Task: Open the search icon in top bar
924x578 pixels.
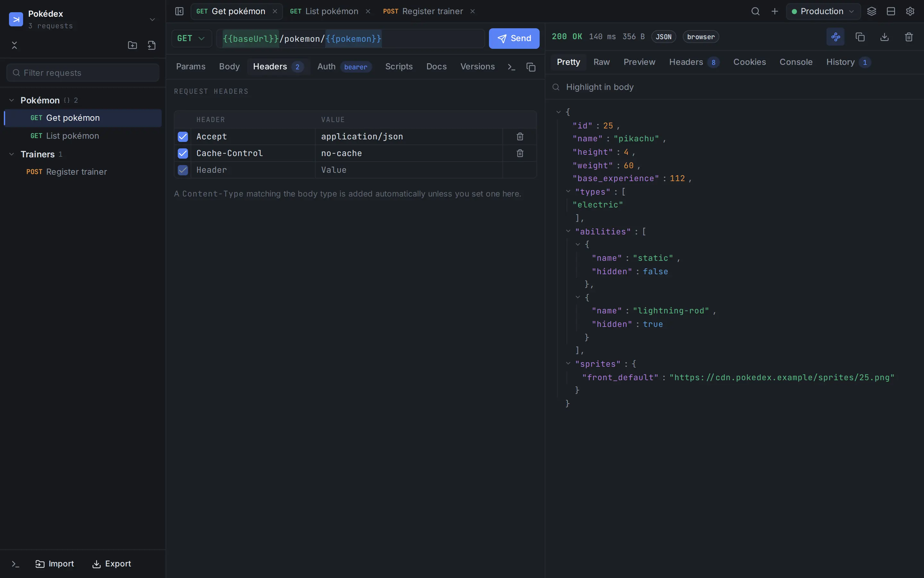Action: [755, 12]
